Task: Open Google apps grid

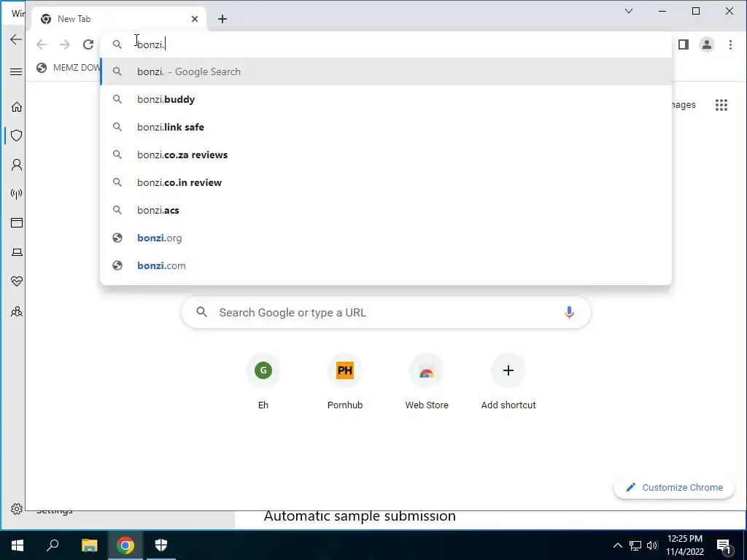Action: click(x=721, y=105)
